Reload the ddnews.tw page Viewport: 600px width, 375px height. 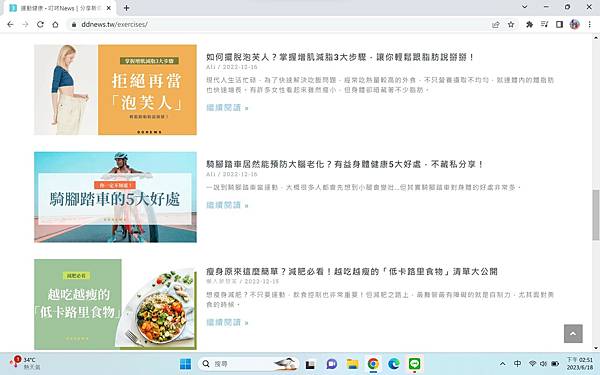40,24
